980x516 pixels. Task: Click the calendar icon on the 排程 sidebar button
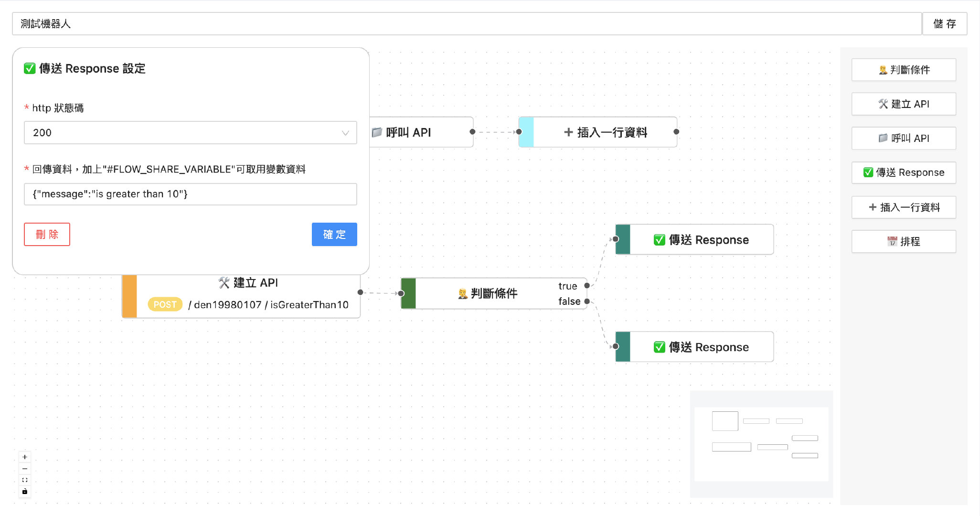(x=892, y=242)
